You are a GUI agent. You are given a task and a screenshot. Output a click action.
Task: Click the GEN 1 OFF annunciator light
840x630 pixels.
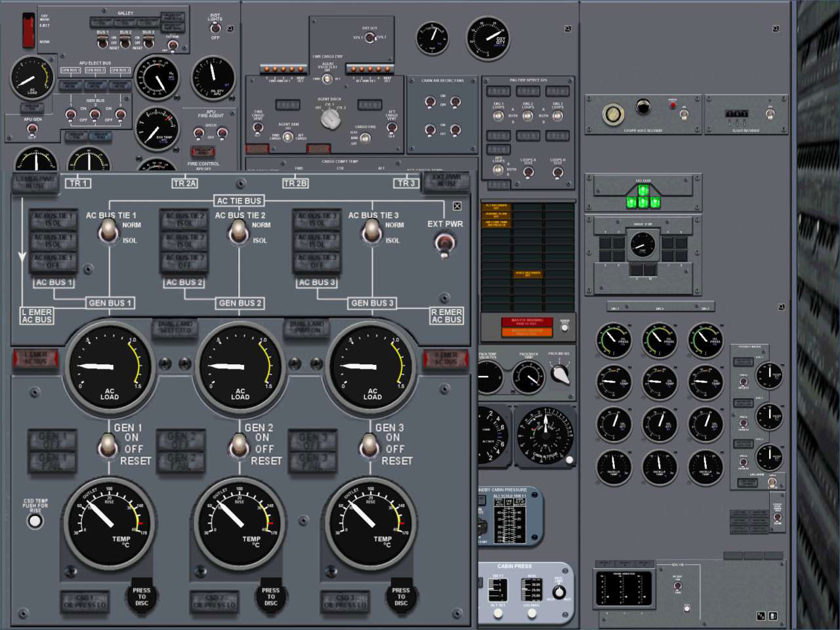51,440
